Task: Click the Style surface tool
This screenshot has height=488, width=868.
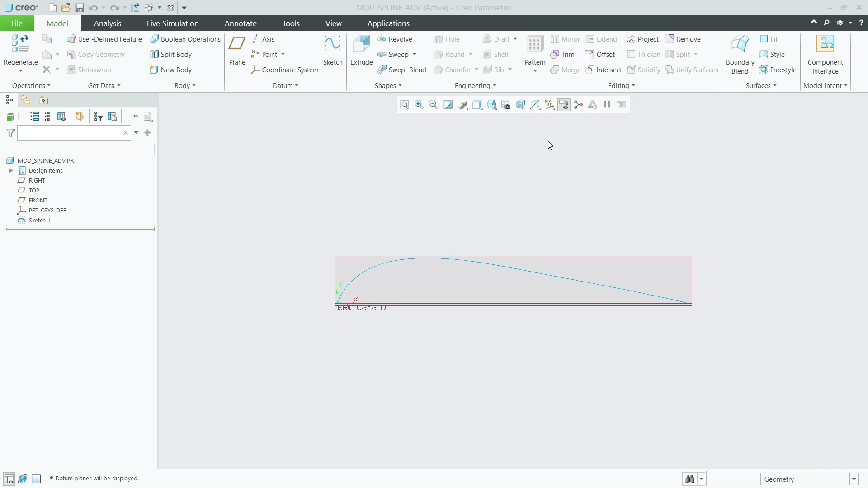Action: pos(772,55)
